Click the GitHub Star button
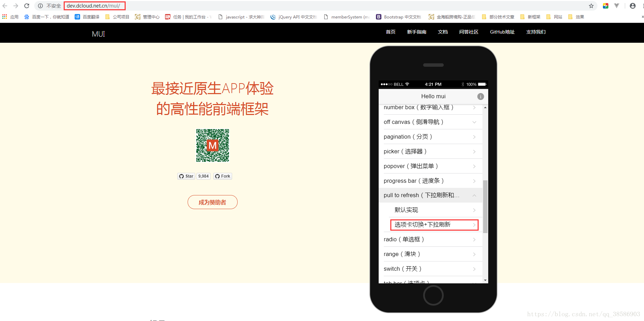This screenshot has height=321, width=644. (x=186, y=176)
